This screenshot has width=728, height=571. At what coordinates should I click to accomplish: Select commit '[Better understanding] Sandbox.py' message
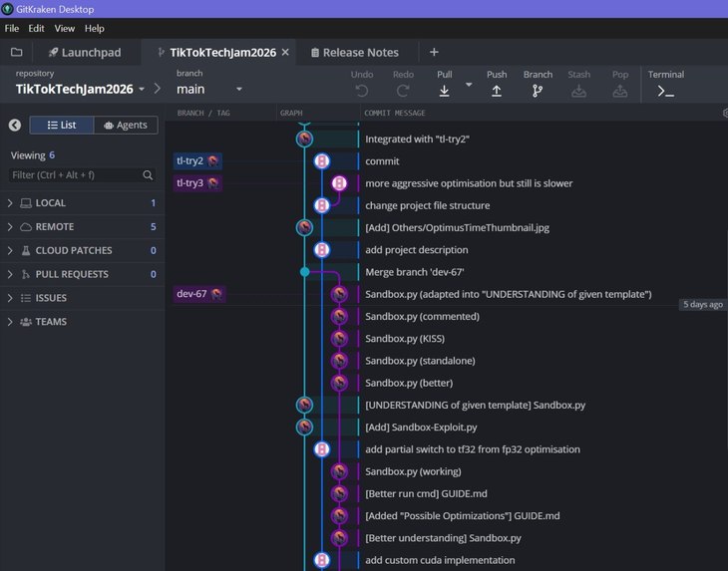point(443,537)
